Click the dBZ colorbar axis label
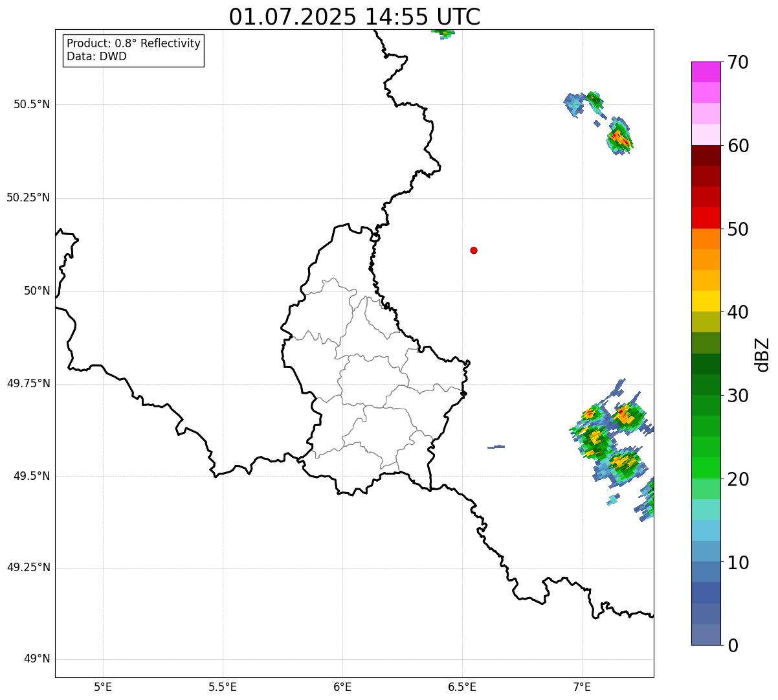778x700 pixels. [x=762, y=354]
